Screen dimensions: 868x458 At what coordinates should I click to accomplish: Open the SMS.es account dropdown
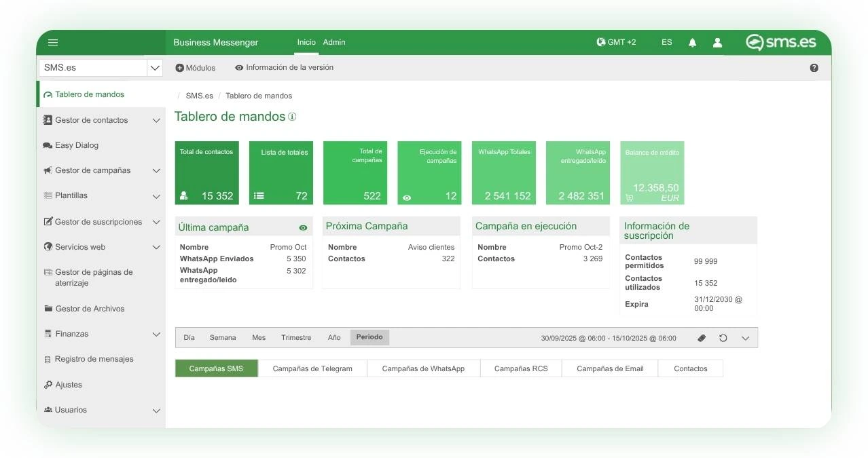tap(156, 68)
